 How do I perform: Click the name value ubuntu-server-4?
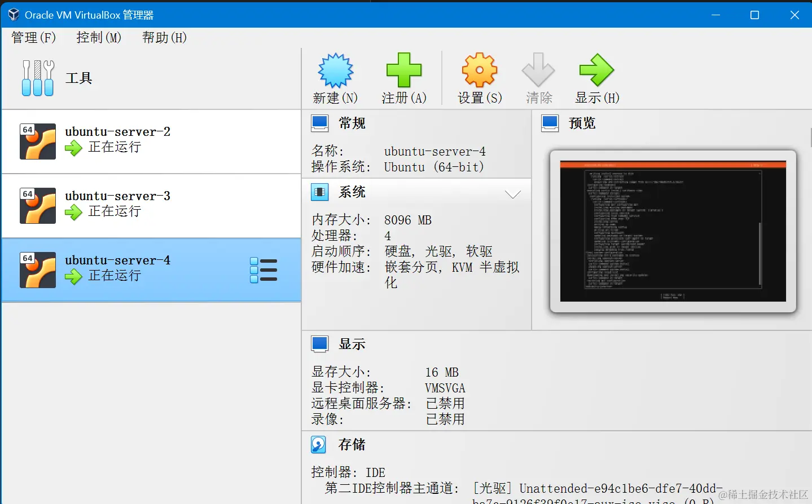435,151
